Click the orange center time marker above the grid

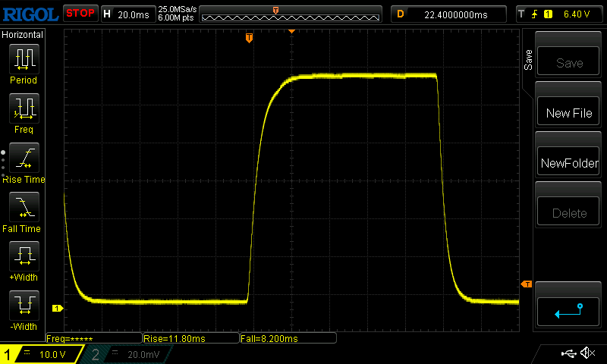[x=291, y=31]
